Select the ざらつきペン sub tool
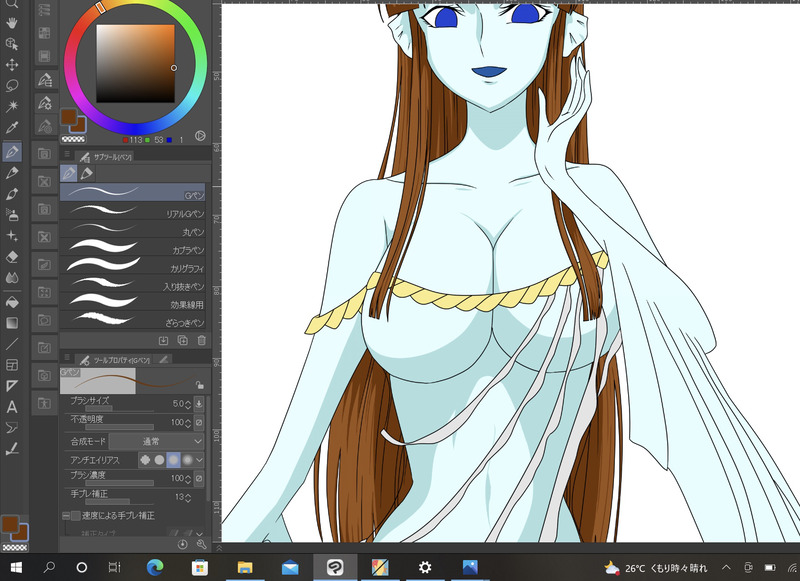800x581 pixels. tap(133, 320)
